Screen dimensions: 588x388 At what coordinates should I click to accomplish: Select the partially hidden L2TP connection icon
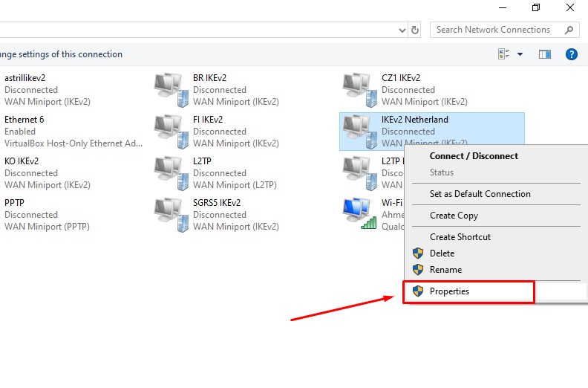click(x=360, y=173)
